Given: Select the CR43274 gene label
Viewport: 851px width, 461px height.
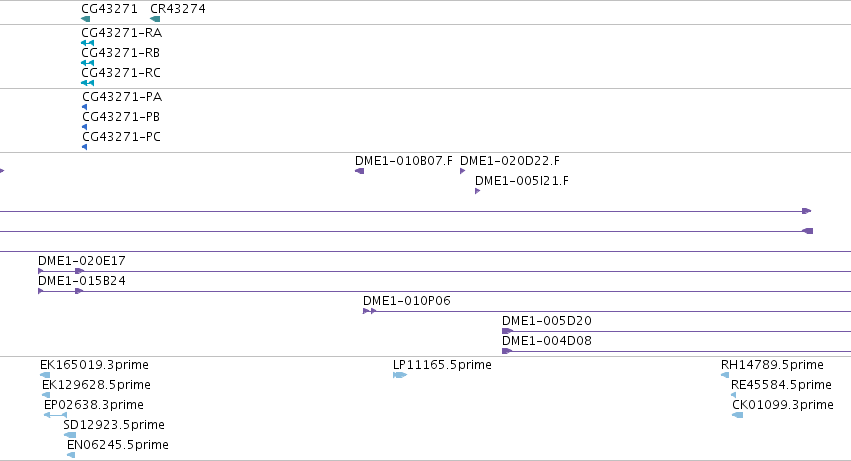Looking at the screenshot, I should tap(177, 9).
